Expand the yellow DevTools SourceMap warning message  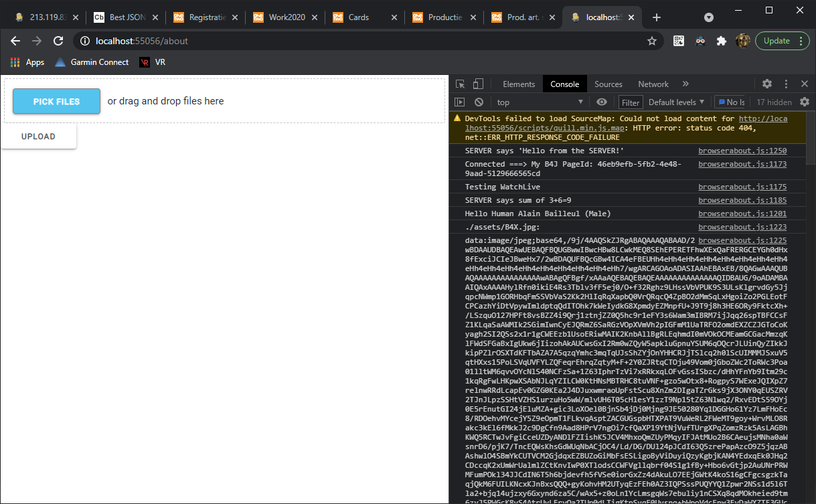[627, 128]
